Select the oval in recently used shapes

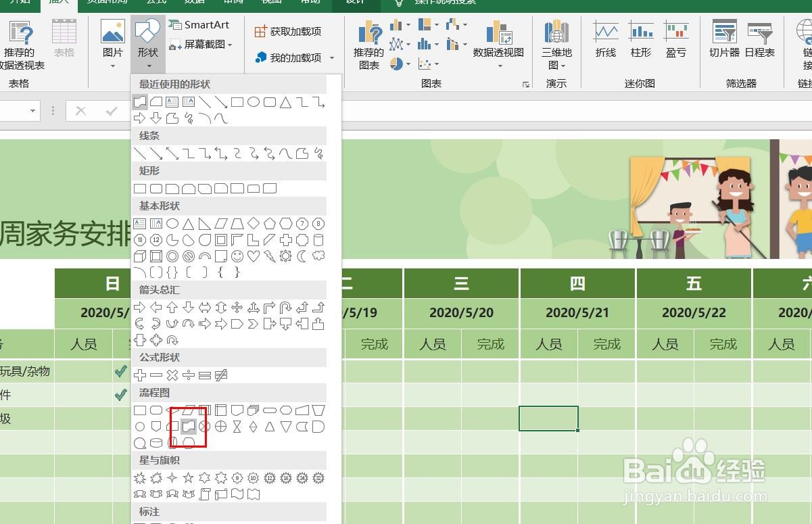[254, 102]
